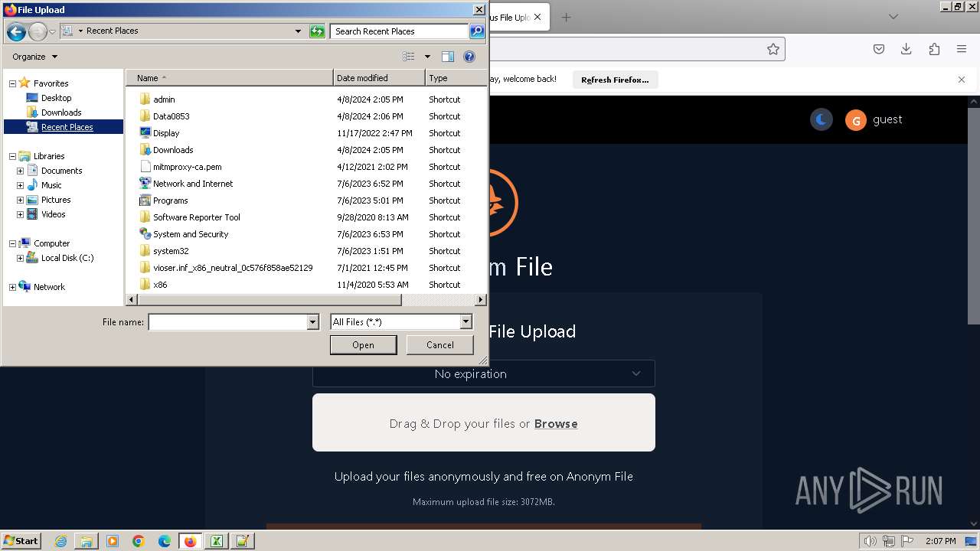
Task: Expand the Pictures library node
Action: point(20,200)
